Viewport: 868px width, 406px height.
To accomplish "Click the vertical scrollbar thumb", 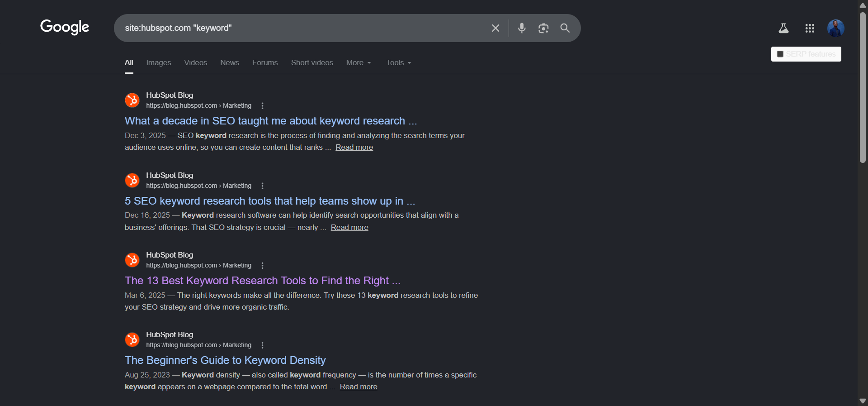I will [x=863, y=87].
